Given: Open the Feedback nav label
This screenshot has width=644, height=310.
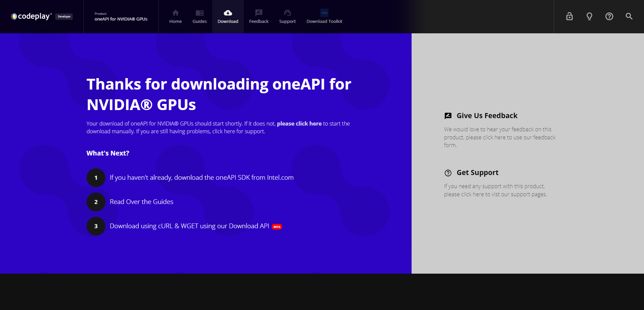Looking at the screenshot, I should 259,21.
